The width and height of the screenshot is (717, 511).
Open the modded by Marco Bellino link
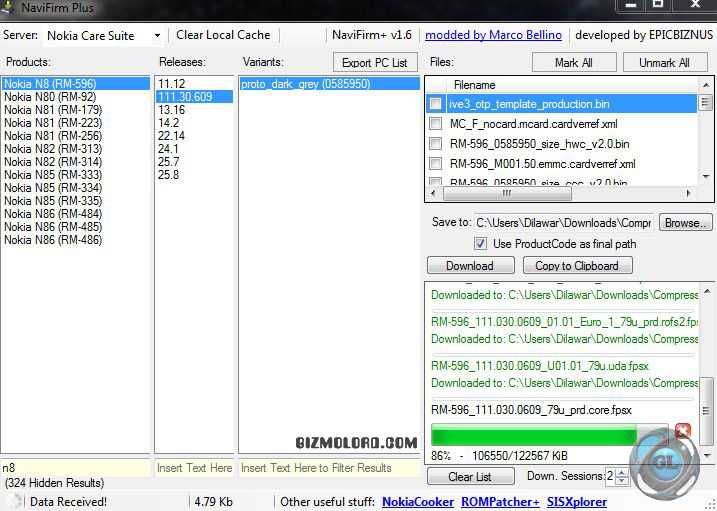(x=493, y=35)
